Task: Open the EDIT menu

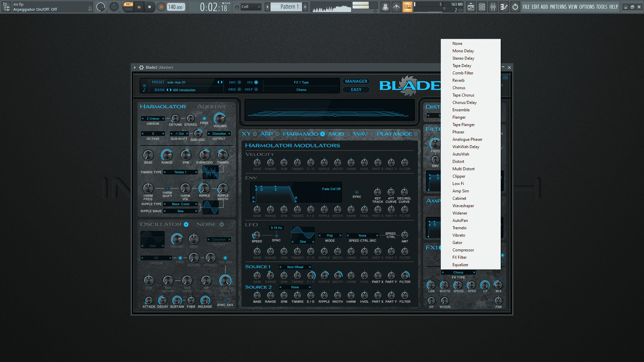Action: point(535,7)
